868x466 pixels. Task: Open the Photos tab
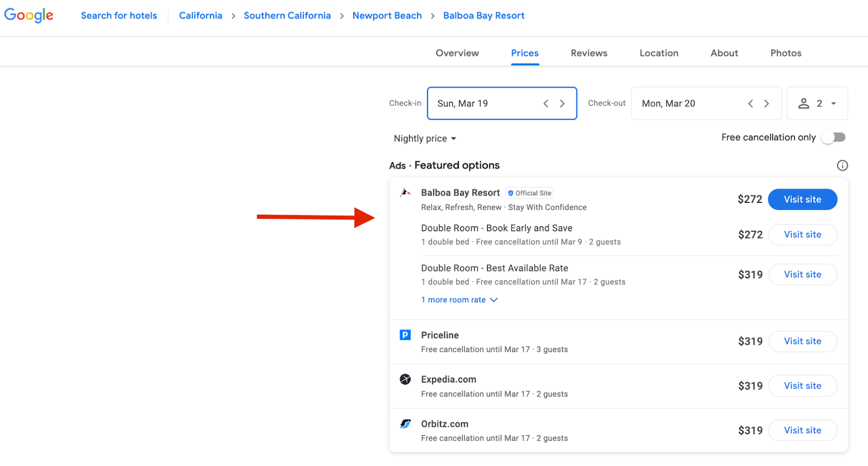pos(786,53)
